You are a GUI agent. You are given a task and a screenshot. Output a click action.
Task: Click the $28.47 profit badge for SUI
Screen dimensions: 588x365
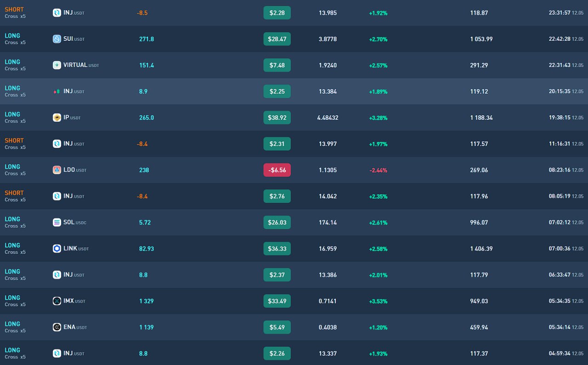point(277,39)
